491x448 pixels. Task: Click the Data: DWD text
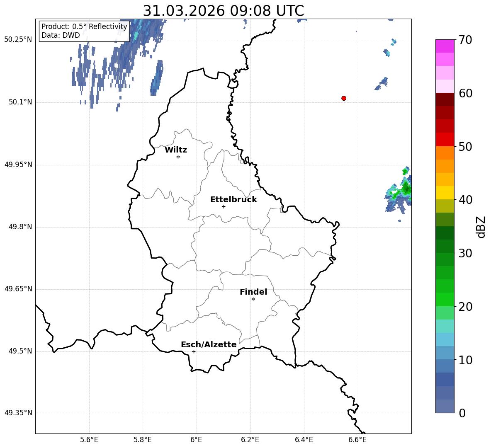pos(61,35)
